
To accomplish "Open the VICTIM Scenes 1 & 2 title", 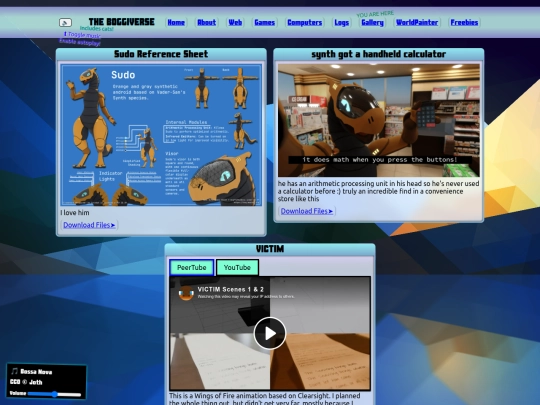I will click(231, 289).
